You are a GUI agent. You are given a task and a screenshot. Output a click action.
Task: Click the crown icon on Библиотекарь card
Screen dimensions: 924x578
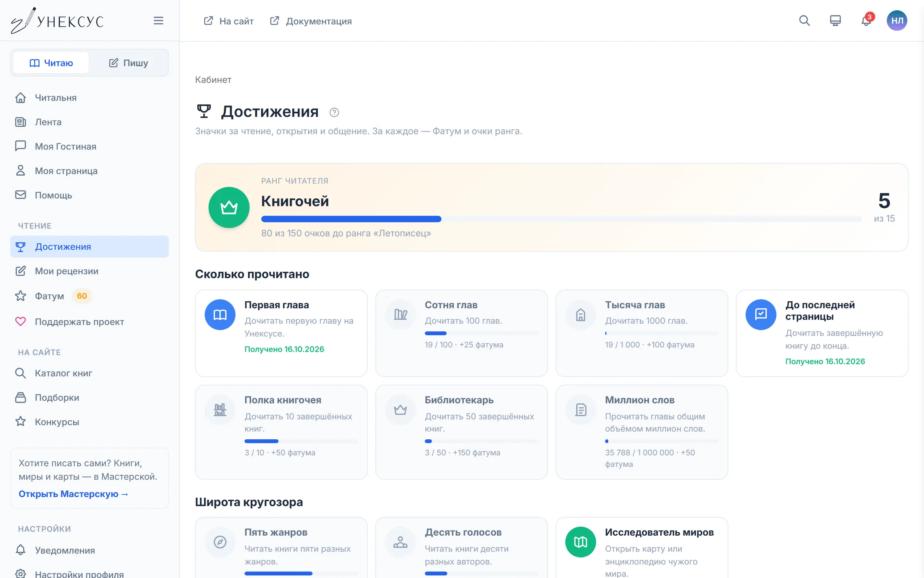[400, 410]
